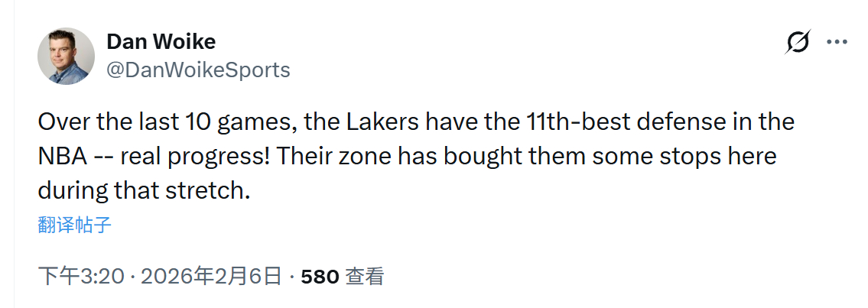Click the final word "stretch."

click(214, 190)
